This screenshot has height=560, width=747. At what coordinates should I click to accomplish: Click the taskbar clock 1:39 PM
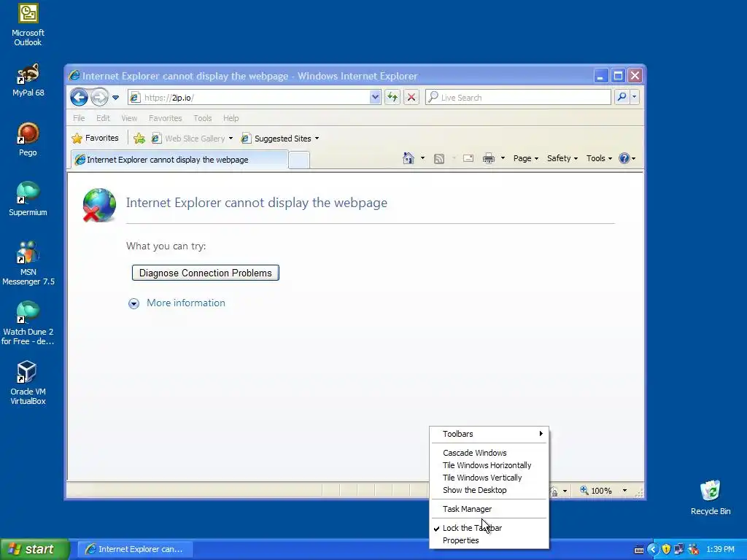pos(720,550)
